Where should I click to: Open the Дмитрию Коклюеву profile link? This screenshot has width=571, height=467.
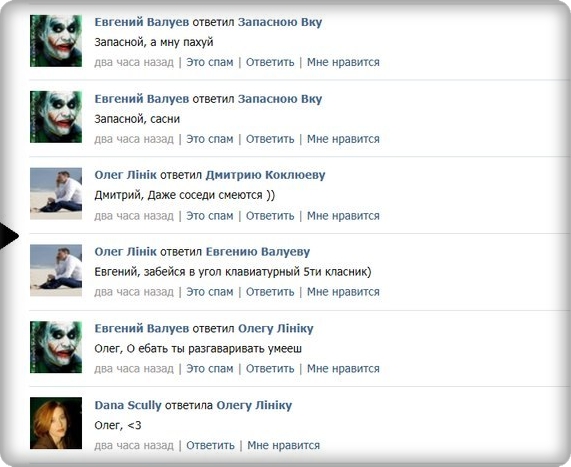[265, 175]
